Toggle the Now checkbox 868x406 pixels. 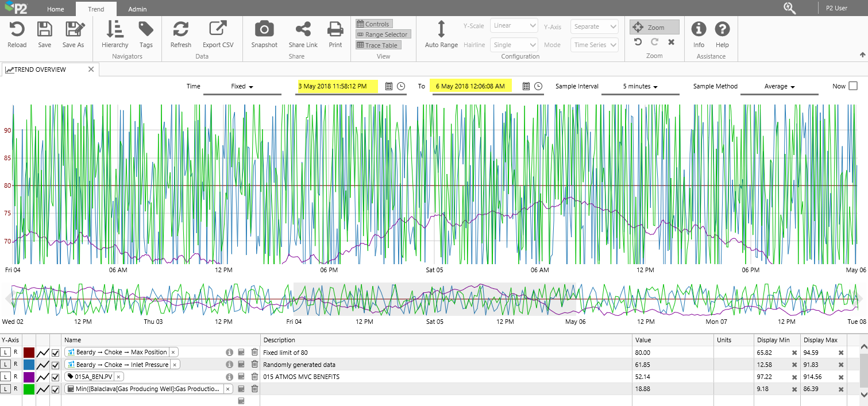tap(852, 86)
